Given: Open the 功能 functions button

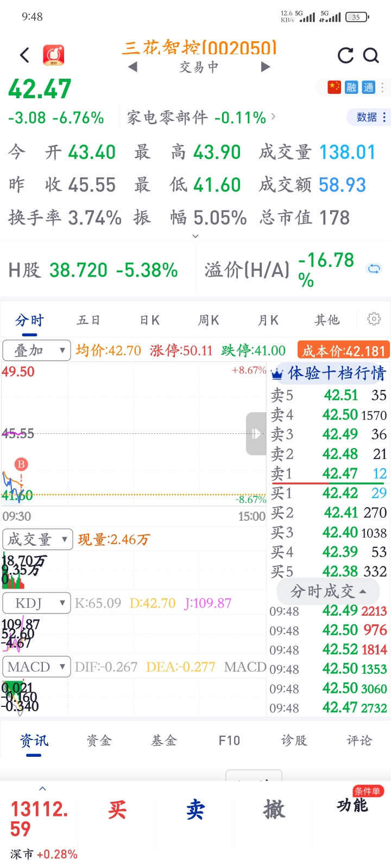Looking at the screenshot, I should pyautogui.click(x=352, y=806).
